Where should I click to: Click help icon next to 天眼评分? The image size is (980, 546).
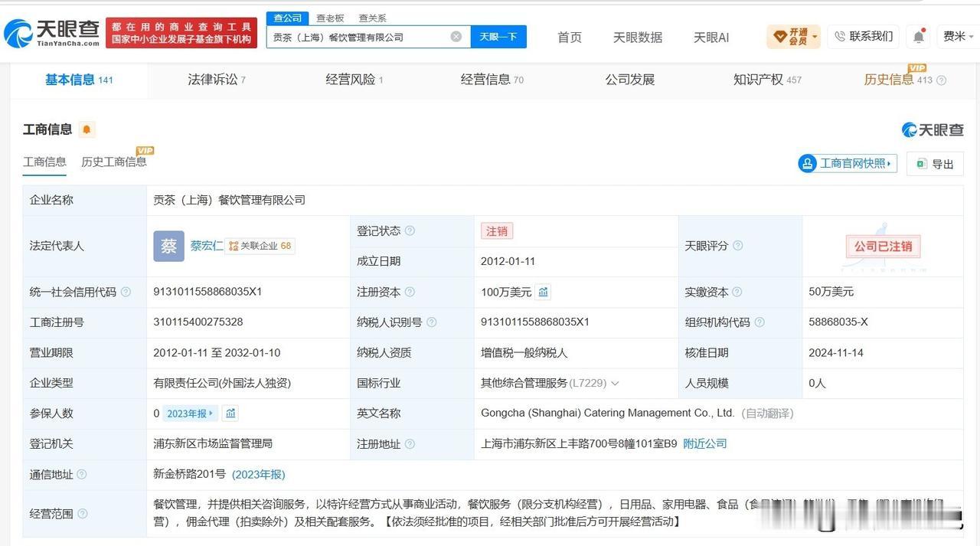tap(737, 246)
